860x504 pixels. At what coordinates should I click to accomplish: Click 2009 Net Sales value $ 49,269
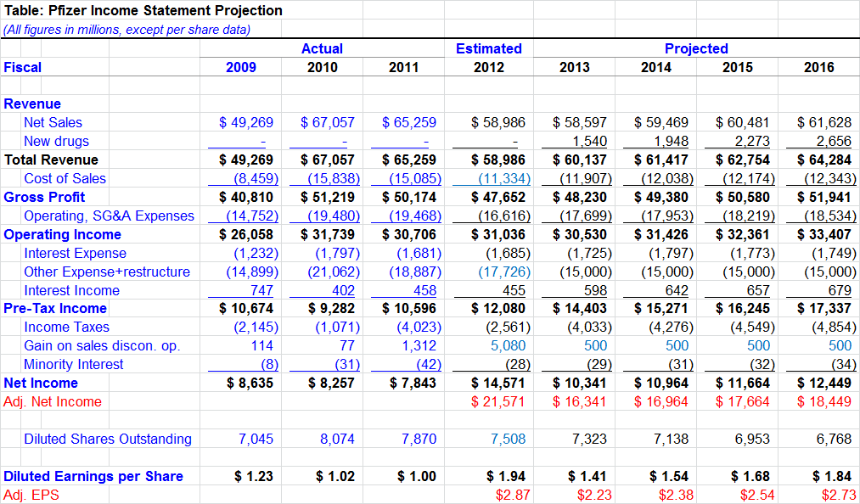(x=245, y=122)
